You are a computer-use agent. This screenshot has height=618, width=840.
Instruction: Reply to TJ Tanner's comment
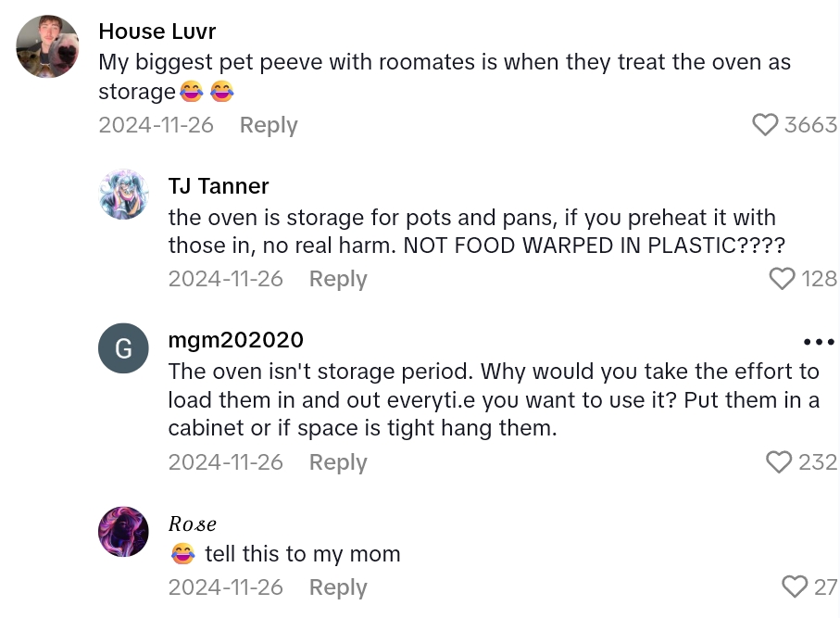338,279
